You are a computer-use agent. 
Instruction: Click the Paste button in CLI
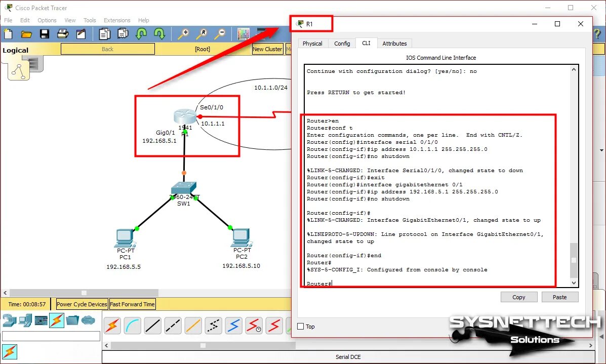point(559,297)
